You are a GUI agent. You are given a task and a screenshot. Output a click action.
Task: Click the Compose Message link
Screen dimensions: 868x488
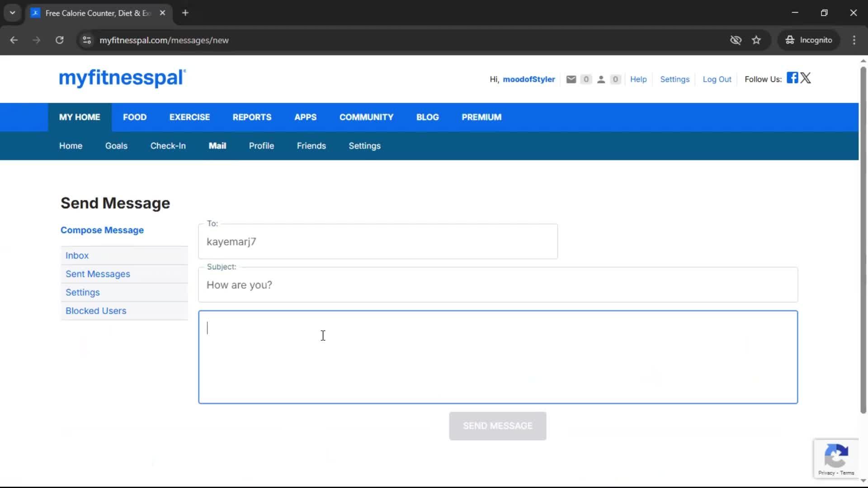coord(102,230)
